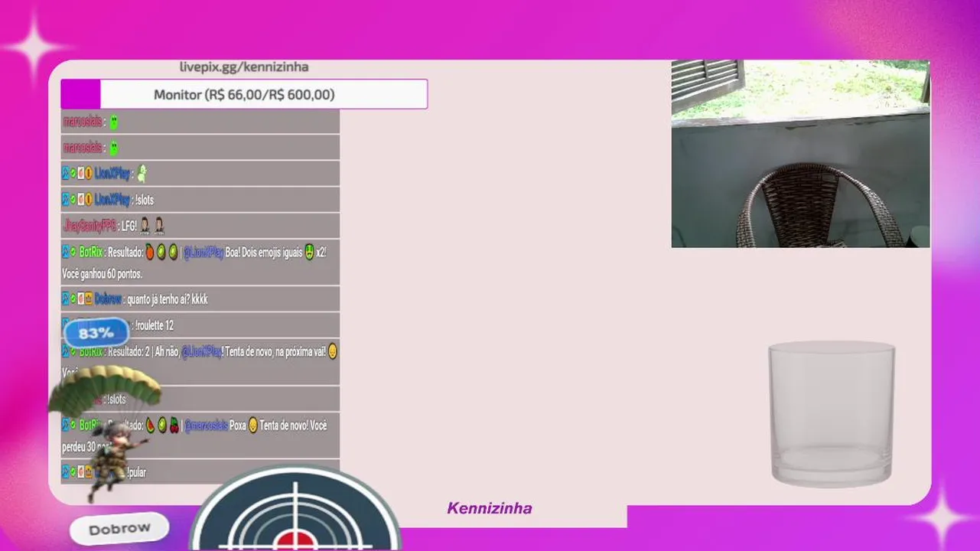Click the green check badge beside BotRix "Resultado: 2"
The width and height of the screenshot is (980, 551).
click(73, 352)
